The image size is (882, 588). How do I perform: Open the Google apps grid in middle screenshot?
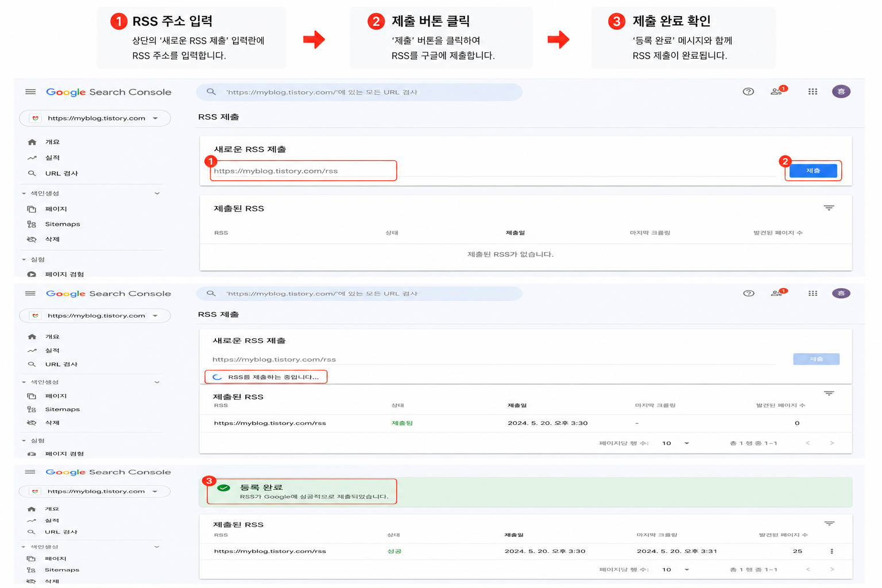click(x=813, y=293)
